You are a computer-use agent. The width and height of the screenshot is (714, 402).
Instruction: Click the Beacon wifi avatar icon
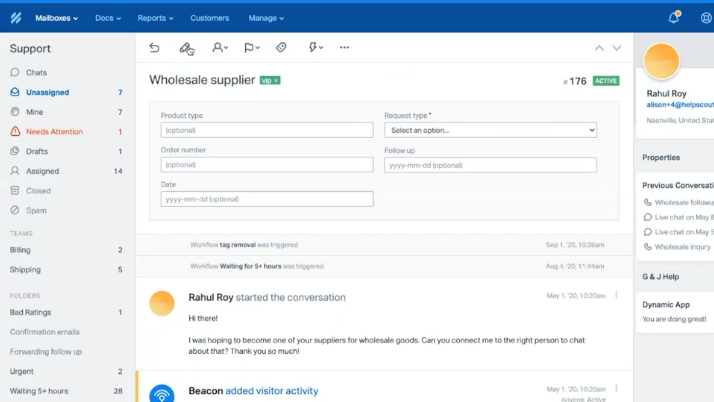(162, 394)
